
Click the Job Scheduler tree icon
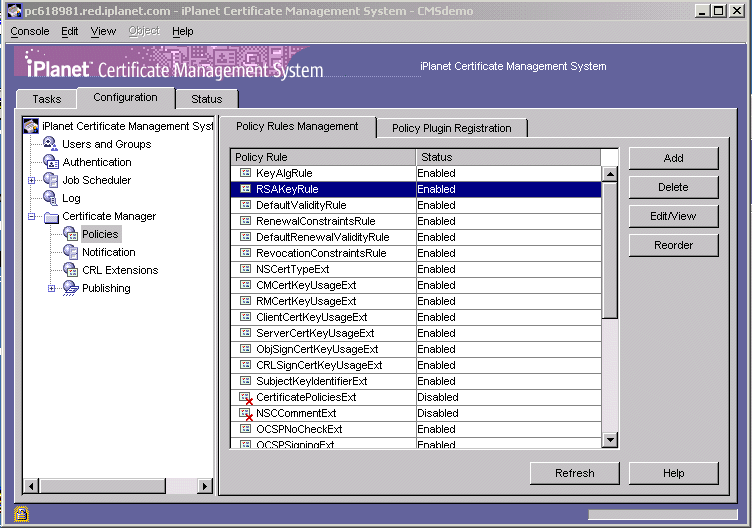[x=50, y=180]
